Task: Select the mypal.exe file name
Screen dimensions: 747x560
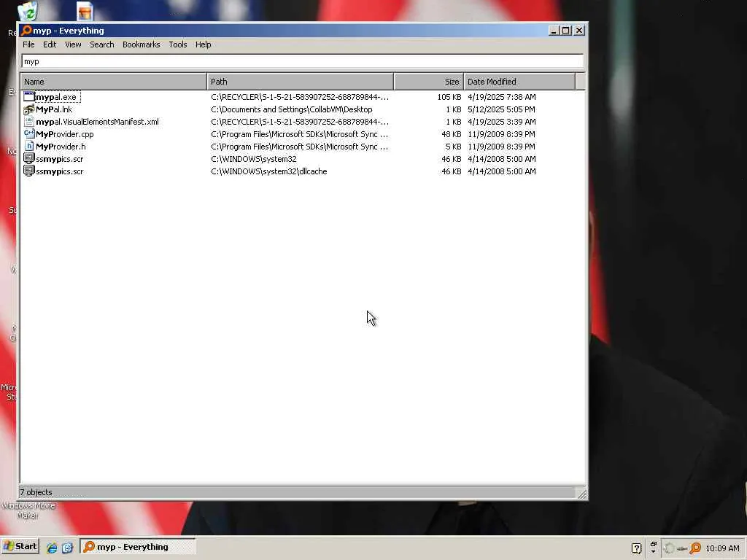Action: (55, 97)
